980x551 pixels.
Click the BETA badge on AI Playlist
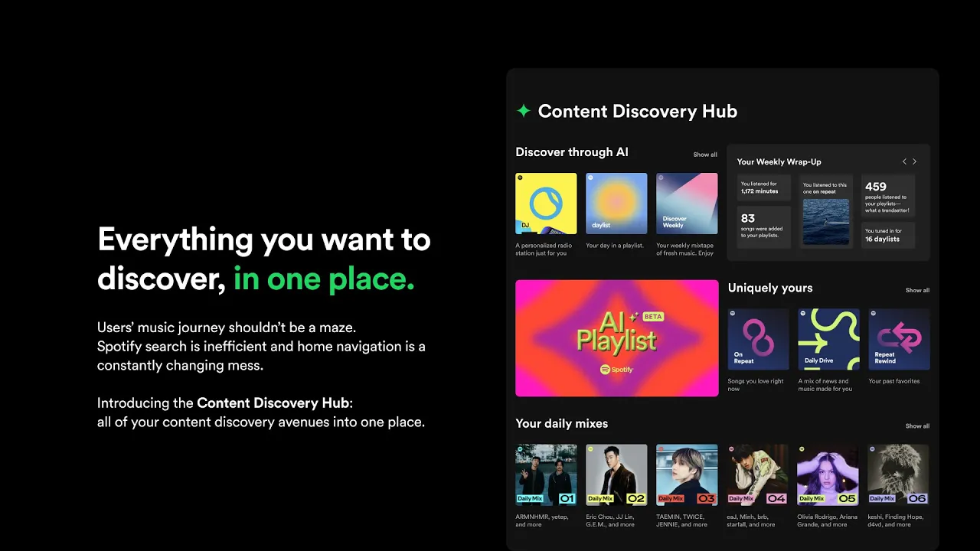652,316
